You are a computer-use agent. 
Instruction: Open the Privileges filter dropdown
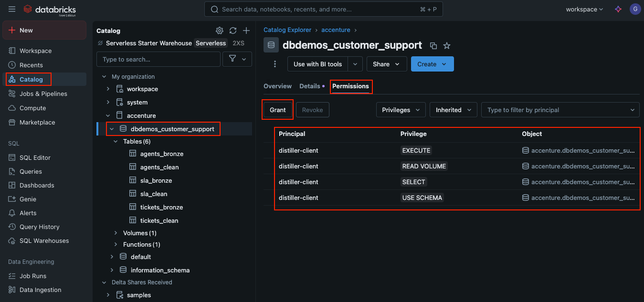pos(401,110)
